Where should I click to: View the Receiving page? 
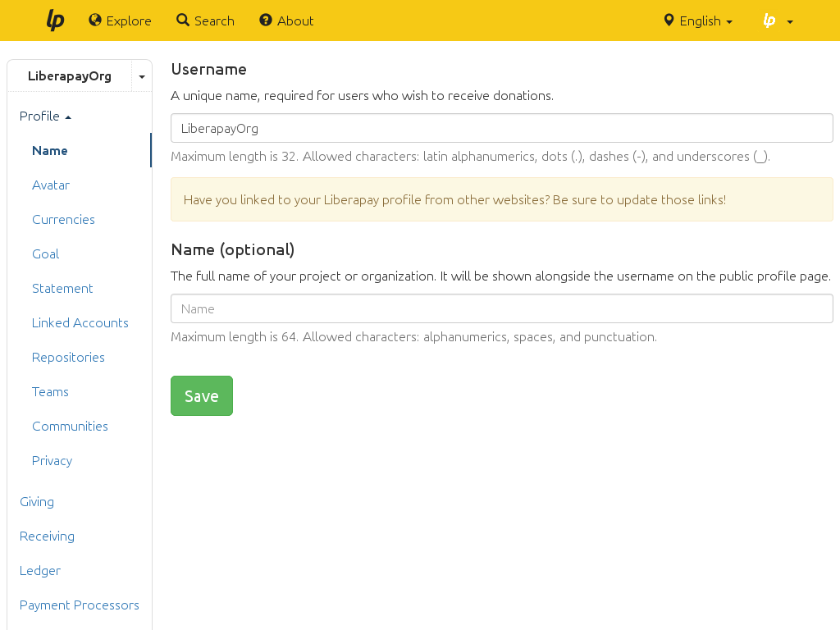pyautogui.click(x=47, y=536)
